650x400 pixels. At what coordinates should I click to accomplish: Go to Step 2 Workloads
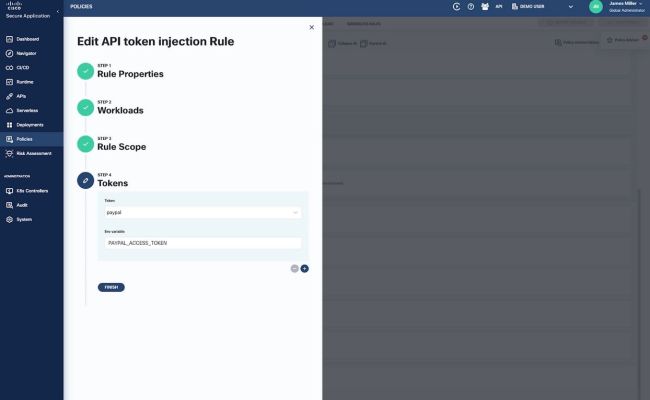click(120, 110)
